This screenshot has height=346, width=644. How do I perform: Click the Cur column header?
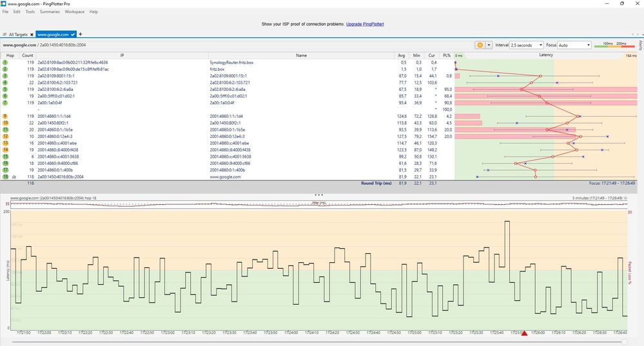432,55
